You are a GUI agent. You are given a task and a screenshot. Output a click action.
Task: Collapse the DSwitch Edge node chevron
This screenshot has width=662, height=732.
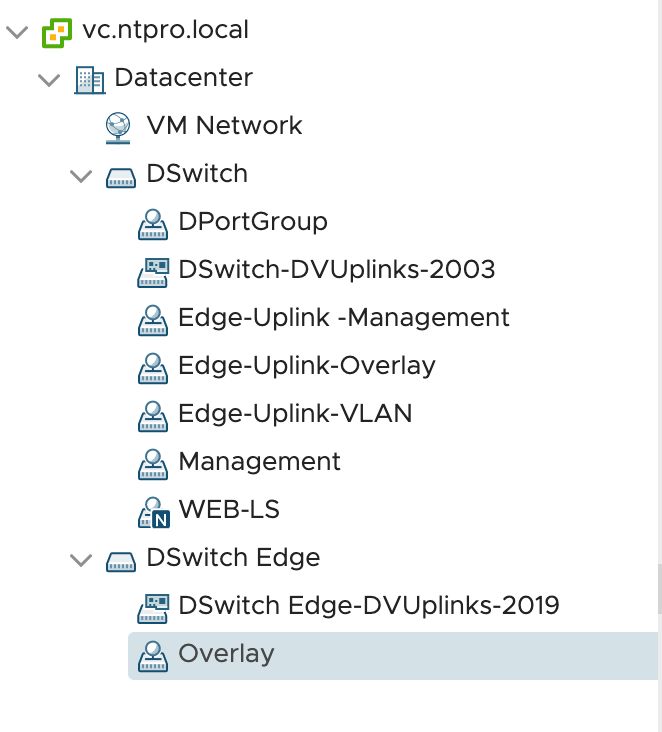point(81,560)
